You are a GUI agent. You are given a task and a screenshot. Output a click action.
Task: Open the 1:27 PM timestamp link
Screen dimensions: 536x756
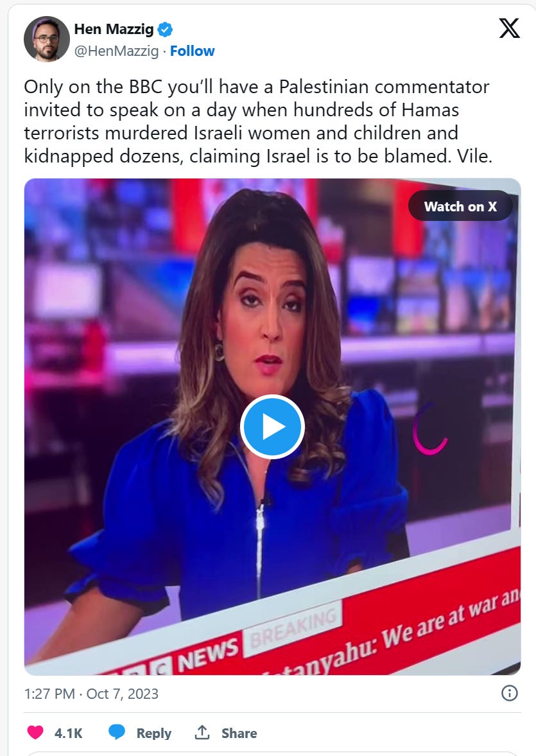tap(49, 694)
